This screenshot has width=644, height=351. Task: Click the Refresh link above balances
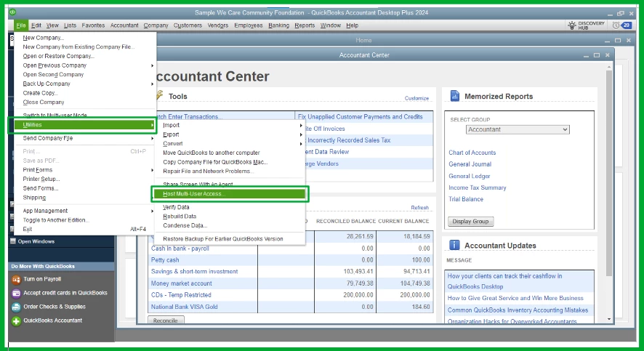(x=419, y=208)
